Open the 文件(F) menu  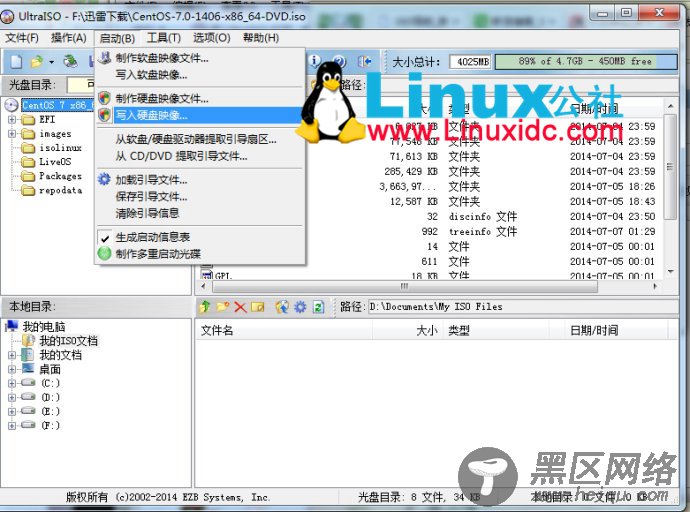(x=22, y=38)
